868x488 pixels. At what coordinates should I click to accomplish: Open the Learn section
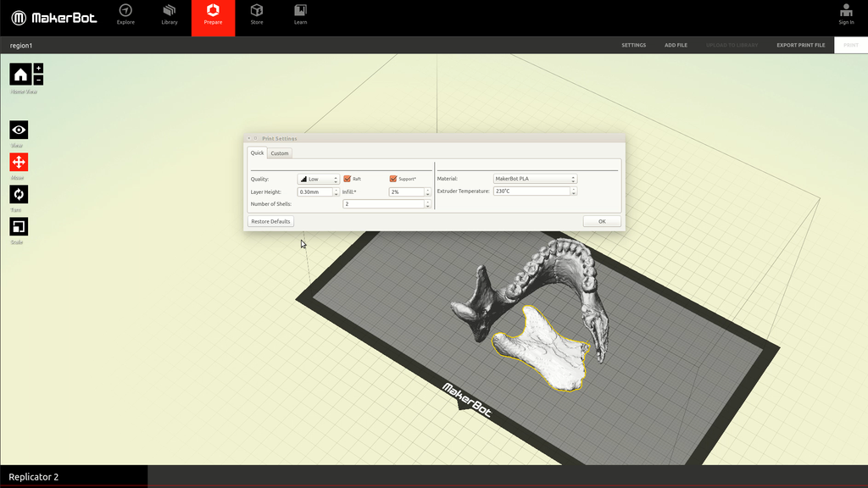(300, 14)
